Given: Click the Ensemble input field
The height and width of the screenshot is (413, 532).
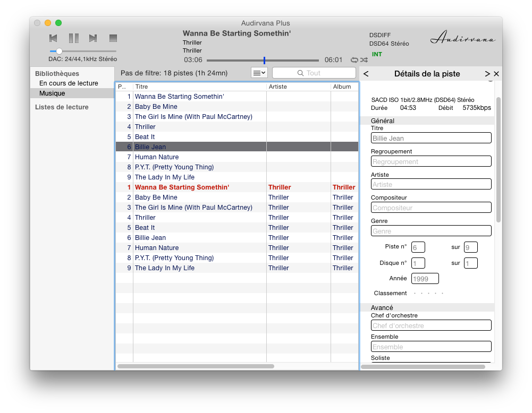Looking at the screenshot, I should (431, 347).
